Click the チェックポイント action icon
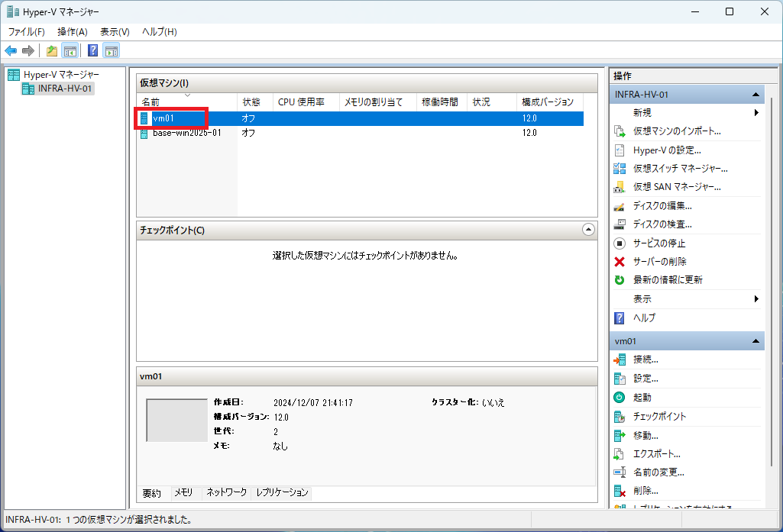Image resolution: width=783 pixels, height=532 pixels. tap(620, 416)
